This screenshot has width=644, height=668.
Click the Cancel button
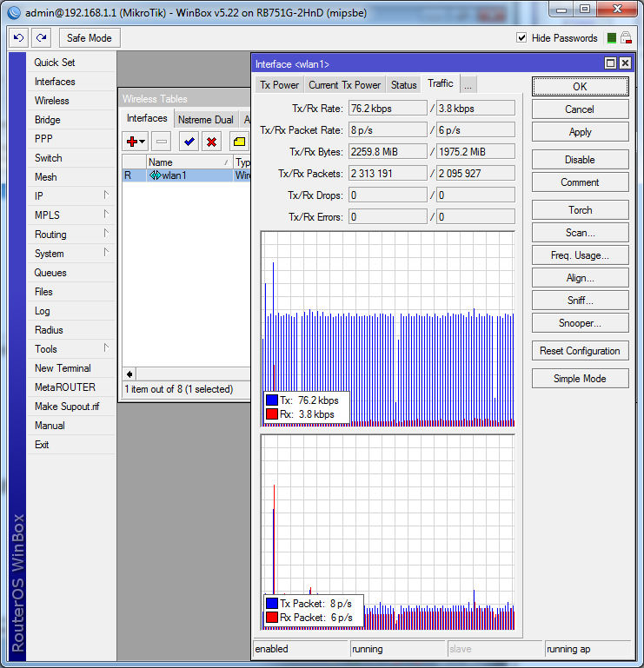tap(580, 109)
